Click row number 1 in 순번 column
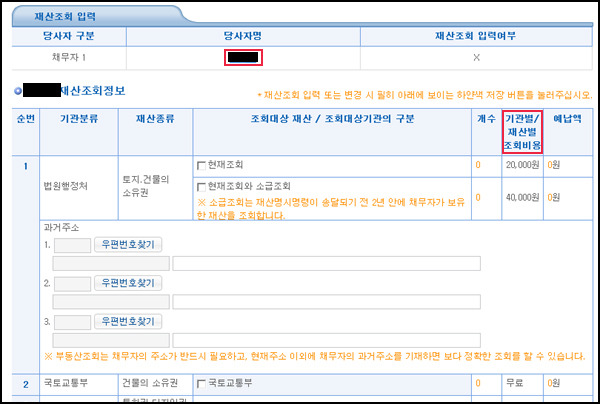This screenshot has height=404, width=600. [x=26, y=166]
